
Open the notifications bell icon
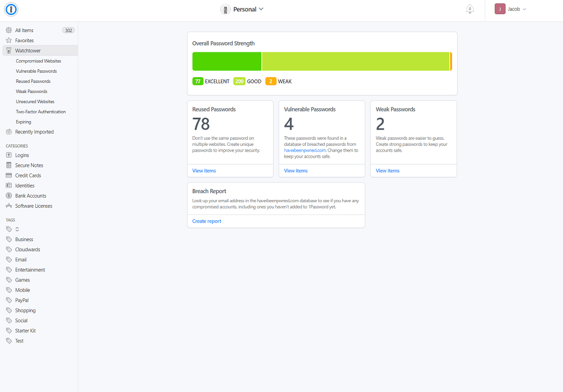[x=470, y=9]
